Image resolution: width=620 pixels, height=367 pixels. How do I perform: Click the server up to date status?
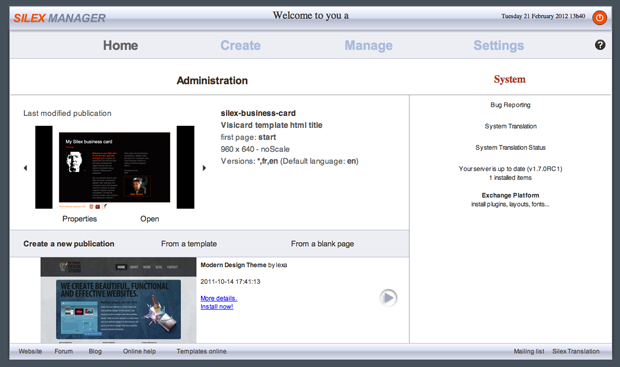[510, 169]
